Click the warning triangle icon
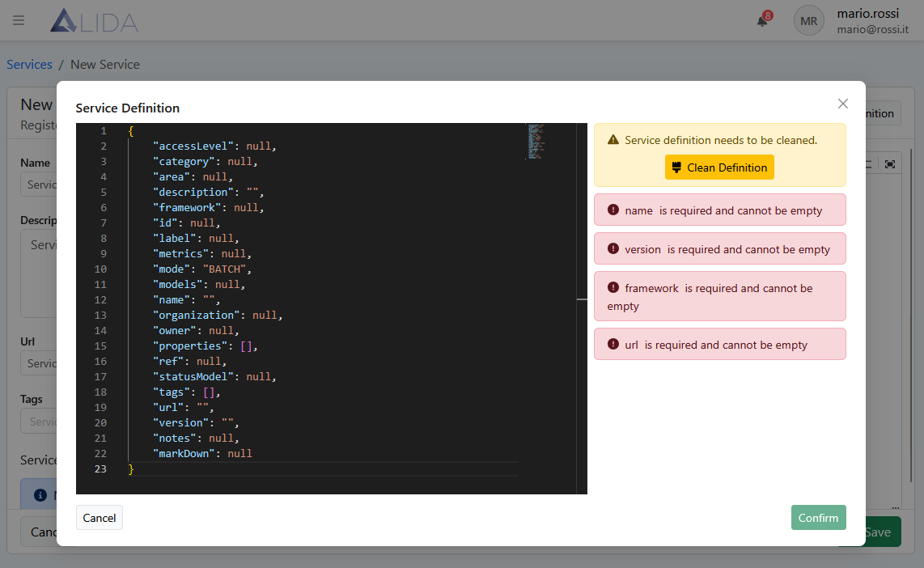 tap(612, 140)
